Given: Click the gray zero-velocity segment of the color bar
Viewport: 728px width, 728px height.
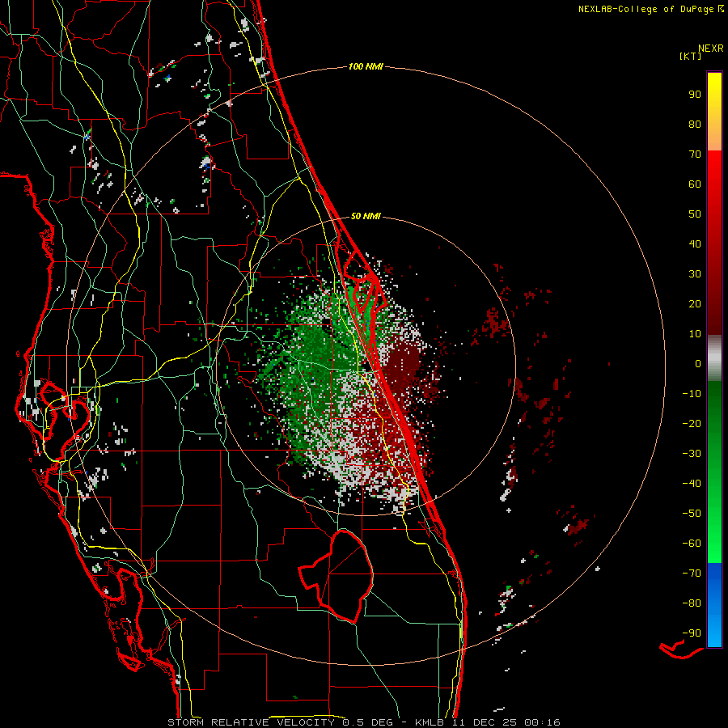Looking at the screenshot, I should (714, 358).
